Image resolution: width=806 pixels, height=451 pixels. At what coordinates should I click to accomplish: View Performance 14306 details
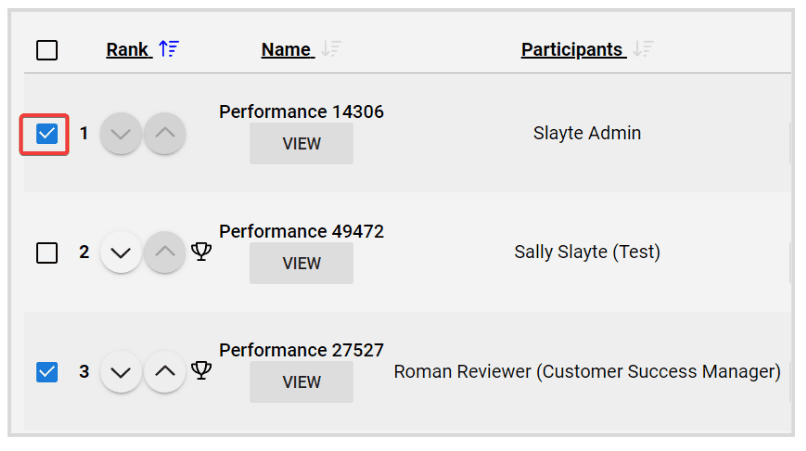tap(301, 143)
